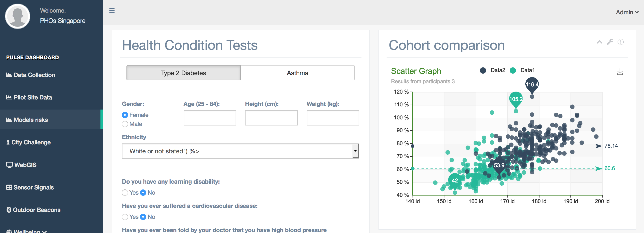
Task: Open Cohort comparison wrench settings
Action: coord(610,42)
